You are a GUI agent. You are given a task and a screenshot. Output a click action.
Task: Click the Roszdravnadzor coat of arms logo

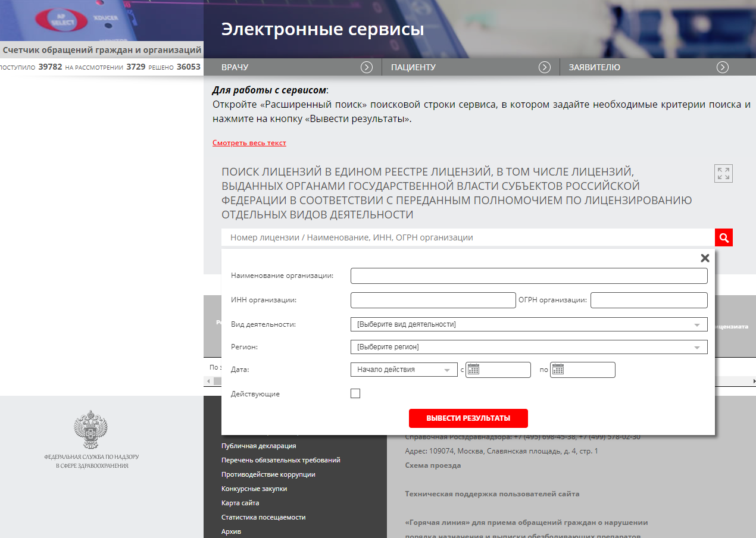click(x=91, y=431)
